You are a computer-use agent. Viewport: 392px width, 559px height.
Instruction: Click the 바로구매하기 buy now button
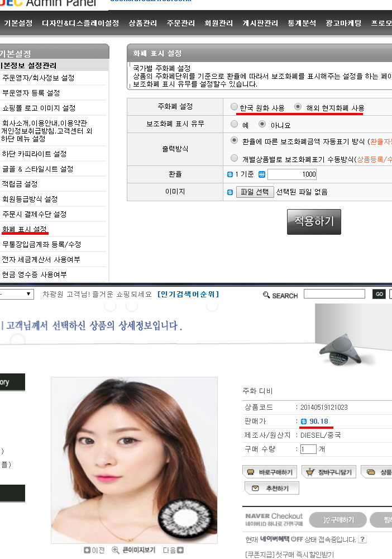click(271, 472)
